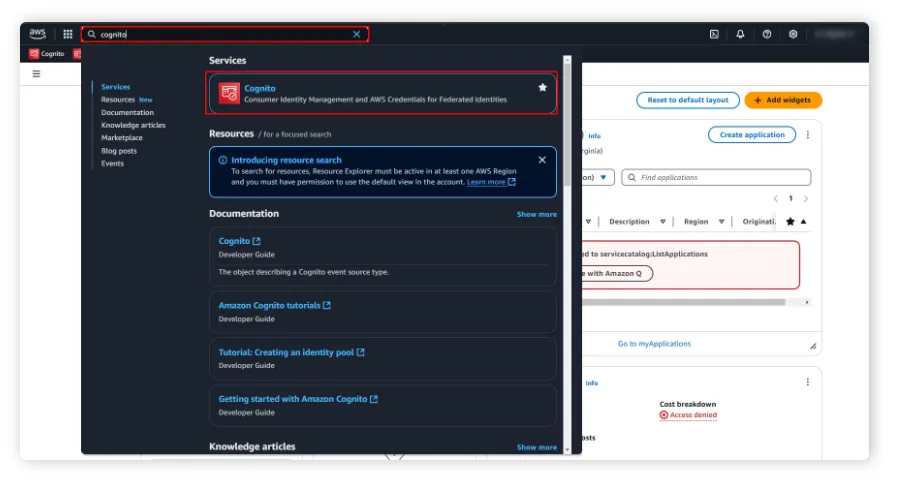Open the region dropdown beside Find applications
The image size is (902, 480).
tap(598, 177)
